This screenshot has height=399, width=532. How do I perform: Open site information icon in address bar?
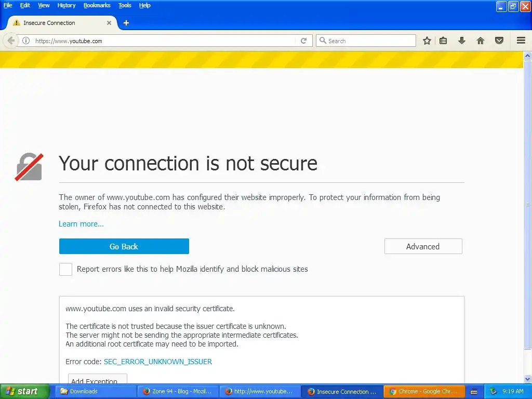(26, 41)
